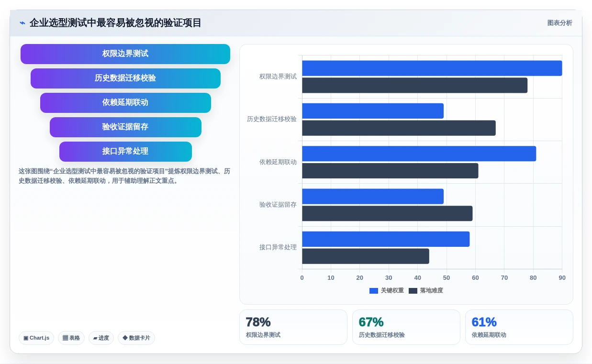
Task: Open the 67% 历史数据迁移校验 data card
Action: pyautogui.click(x=406, y=327)
